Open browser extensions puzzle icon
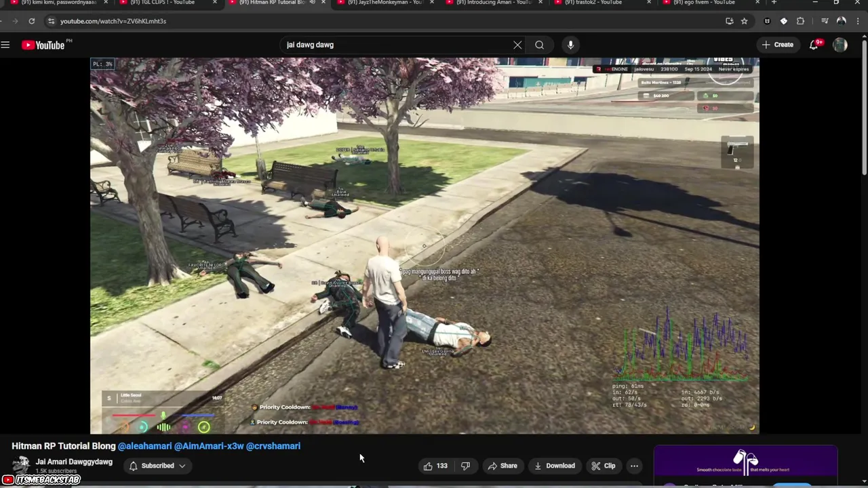This screenshot has height=488, width=868. [800, 21]
